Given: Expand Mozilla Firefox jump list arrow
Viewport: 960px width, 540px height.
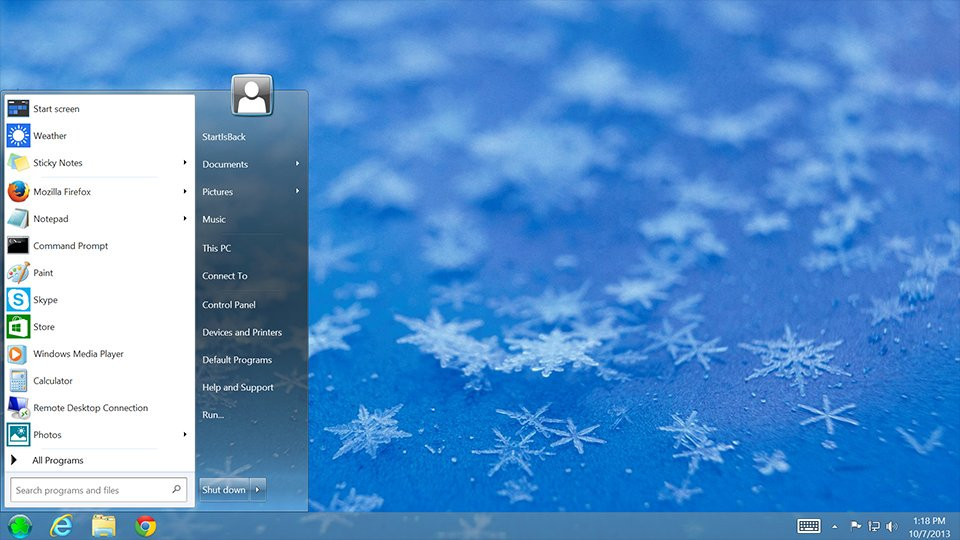Looking at the screenshot, I should 184,191.
